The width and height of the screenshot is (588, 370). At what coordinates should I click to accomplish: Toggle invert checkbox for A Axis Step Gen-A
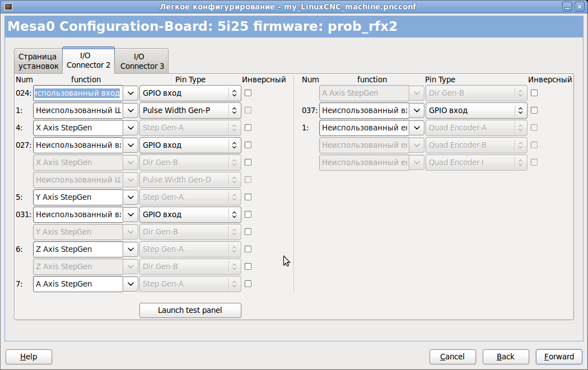coord(248,284)
